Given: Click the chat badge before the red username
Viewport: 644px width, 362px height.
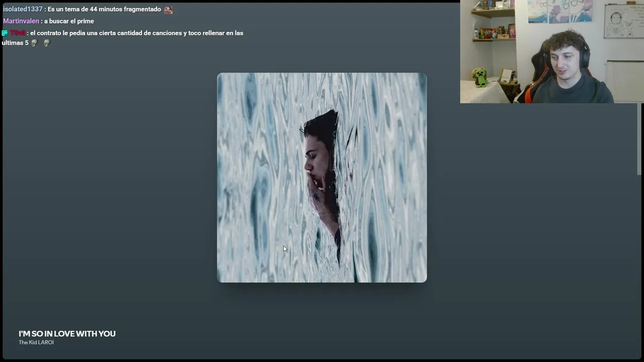Looking at the screenshot, I should [x=5, y=33].
